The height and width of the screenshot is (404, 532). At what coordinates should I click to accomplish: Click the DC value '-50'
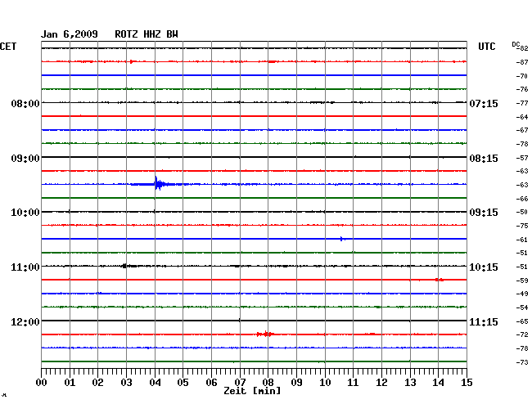click(x=522, y=212)
